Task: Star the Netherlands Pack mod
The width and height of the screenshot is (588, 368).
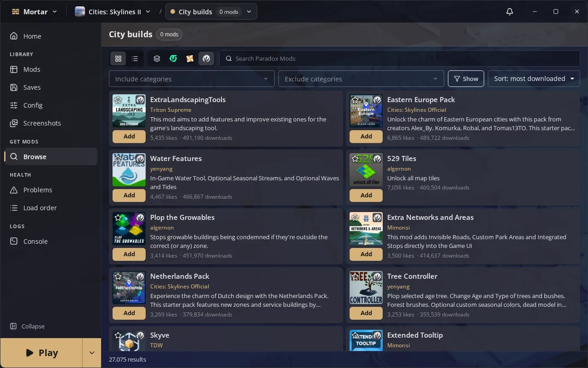Action: click(118, 276)
